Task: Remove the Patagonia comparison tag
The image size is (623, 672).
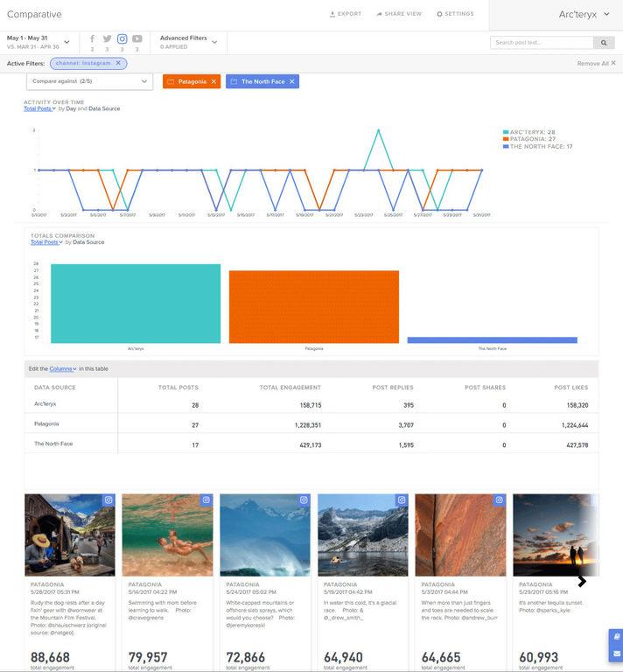Action: coord(213,81)
